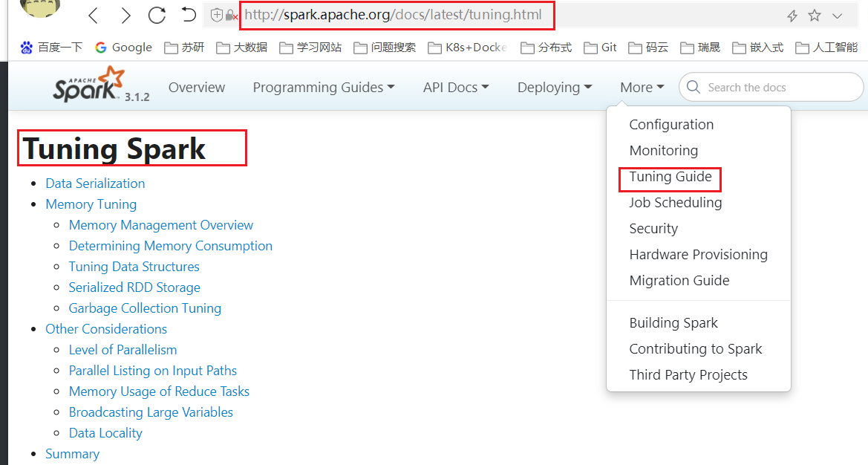The image size is (868, 465).
Task: Select Monitoring from More menu
Action: pos(663,151)
